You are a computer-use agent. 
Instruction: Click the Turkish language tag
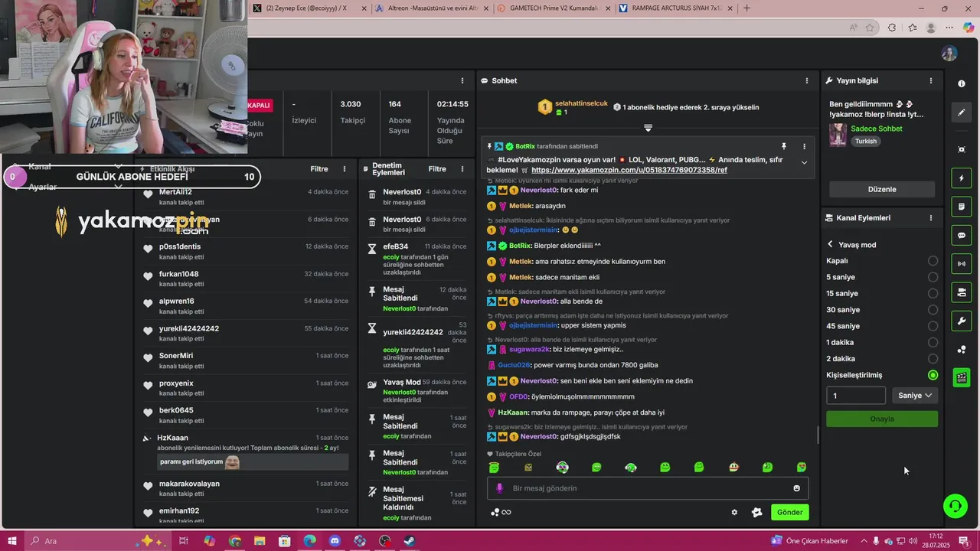coord(866,142)
